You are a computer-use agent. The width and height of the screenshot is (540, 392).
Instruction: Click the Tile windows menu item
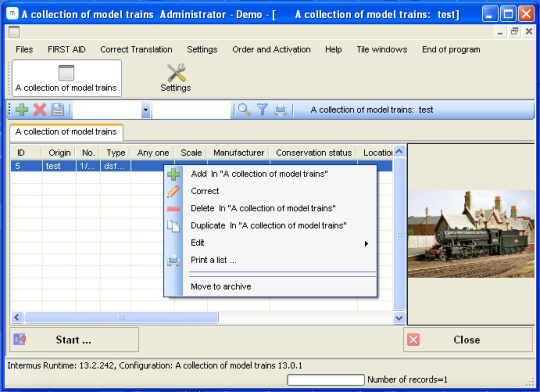pos(382,50)
